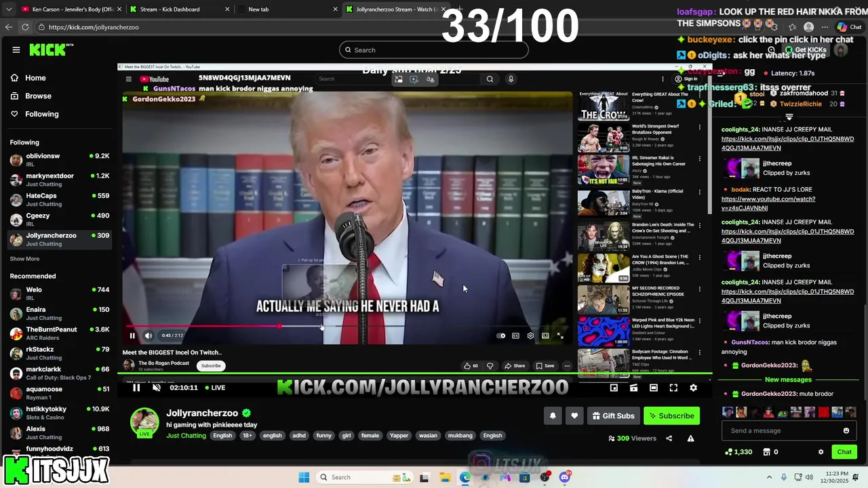Select the mukbang tag

pyautogui.click(x=460, y=436)
